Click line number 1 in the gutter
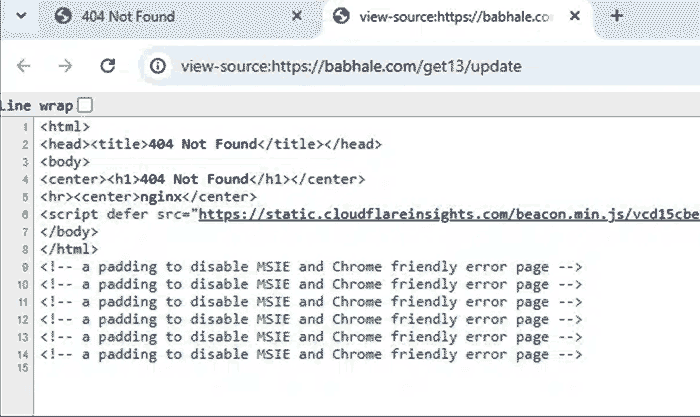 point(25,127)
